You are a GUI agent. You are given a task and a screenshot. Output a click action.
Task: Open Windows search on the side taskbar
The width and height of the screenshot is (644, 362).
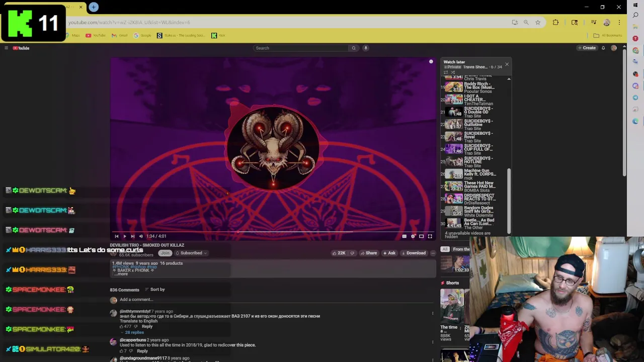[635, 15]
